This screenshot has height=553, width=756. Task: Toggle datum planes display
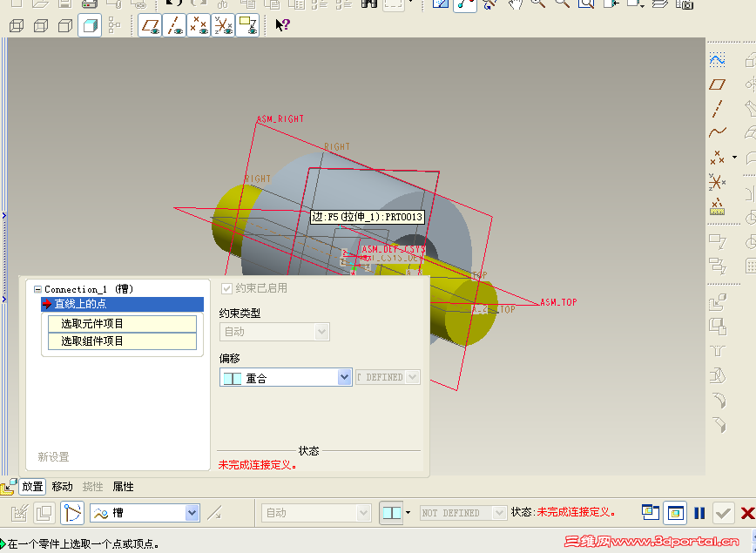pyautogui.click(x=150, y=25)
